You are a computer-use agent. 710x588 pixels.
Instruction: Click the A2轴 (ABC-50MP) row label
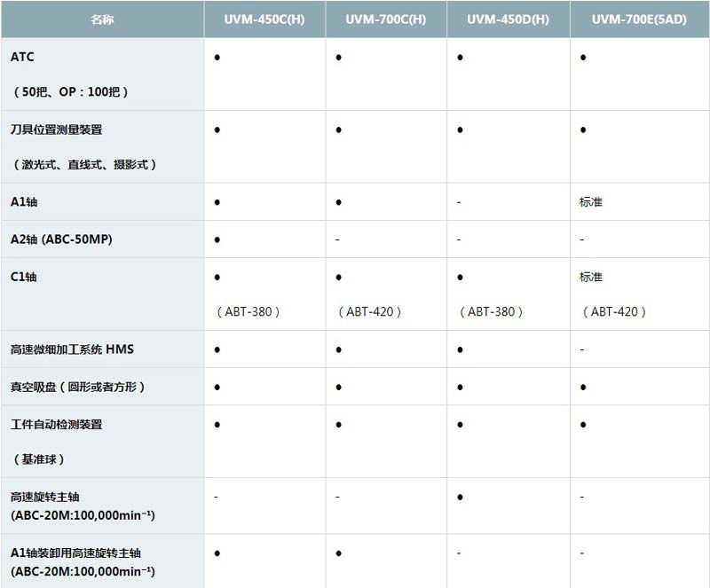point(61,239)
